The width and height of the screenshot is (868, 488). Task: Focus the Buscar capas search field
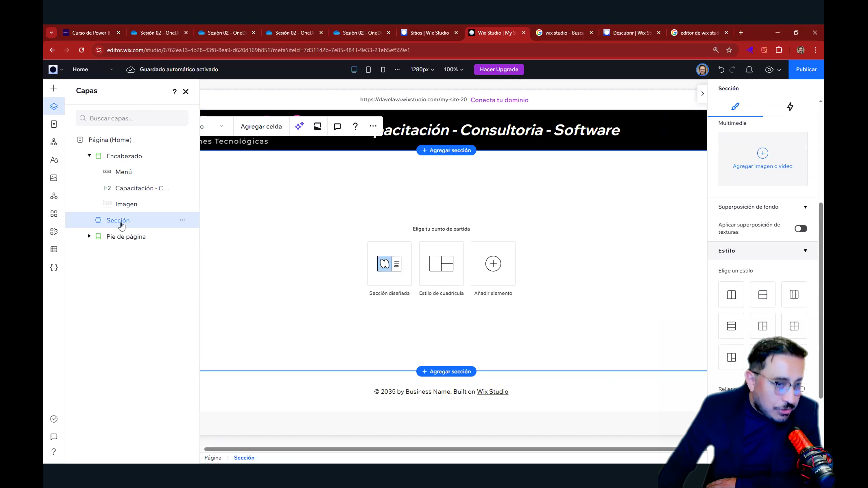(132, 118)
